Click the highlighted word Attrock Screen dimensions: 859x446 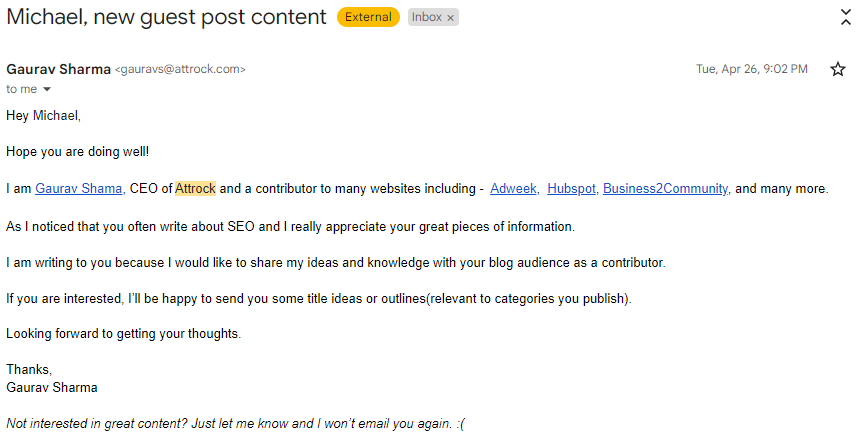coord(195,188)
